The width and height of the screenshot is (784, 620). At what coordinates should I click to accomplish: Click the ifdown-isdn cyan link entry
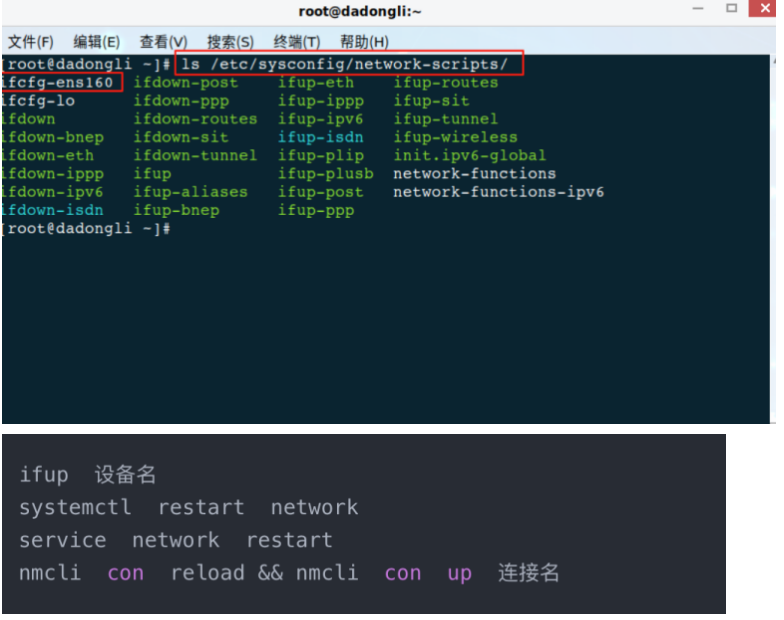coord(52,210)
